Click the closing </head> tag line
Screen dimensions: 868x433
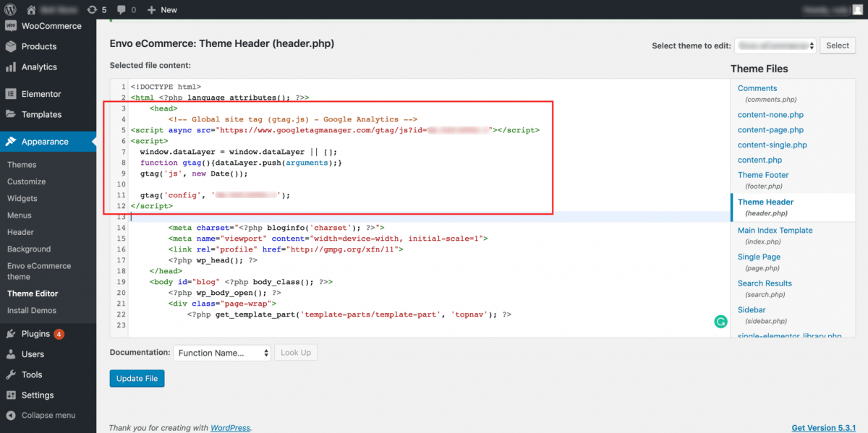166,271
